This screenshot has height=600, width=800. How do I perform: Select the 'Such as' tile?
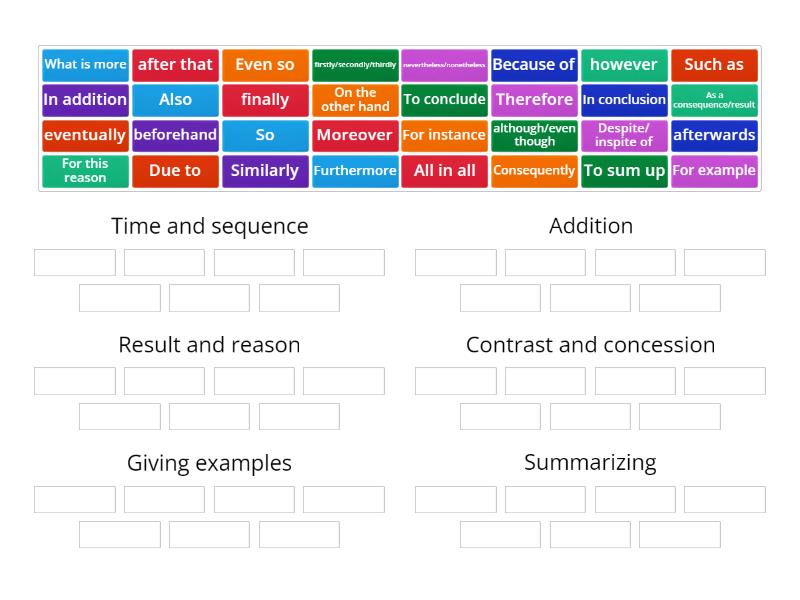click(x=714, y=64)
